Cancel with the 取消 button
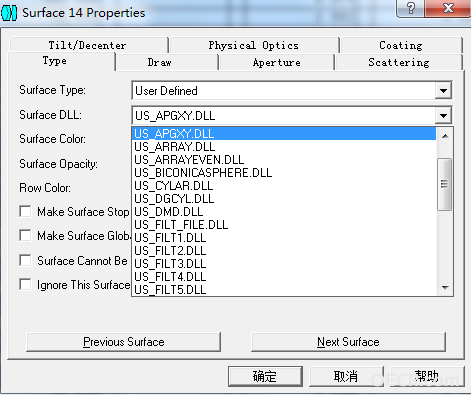471x395 pixels. pos(346,377)
